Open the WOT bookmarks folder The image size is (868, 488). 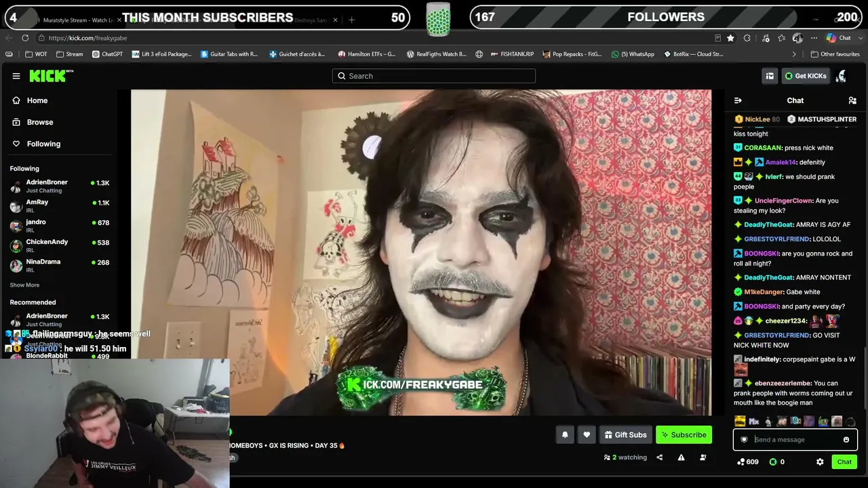pos(37,54)
